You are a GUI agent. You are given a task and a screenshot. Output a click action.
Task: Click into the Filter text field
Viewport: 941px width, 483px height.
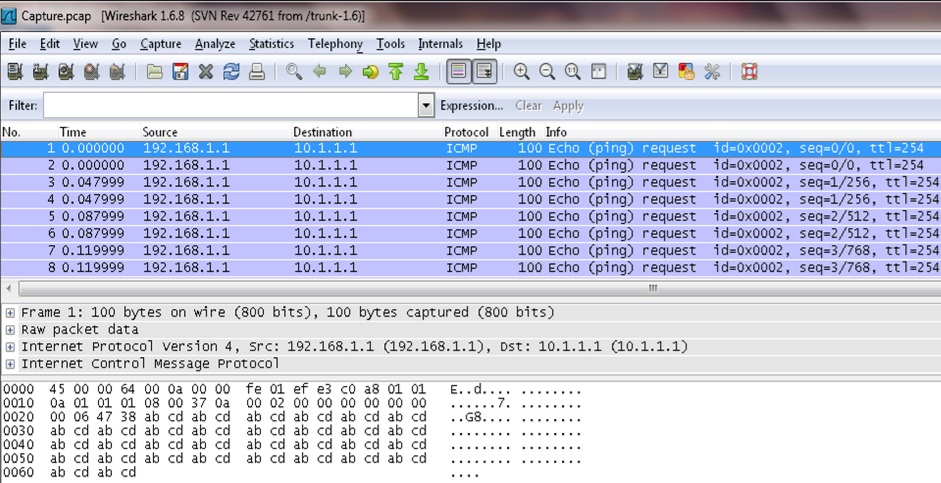(230, 106)
